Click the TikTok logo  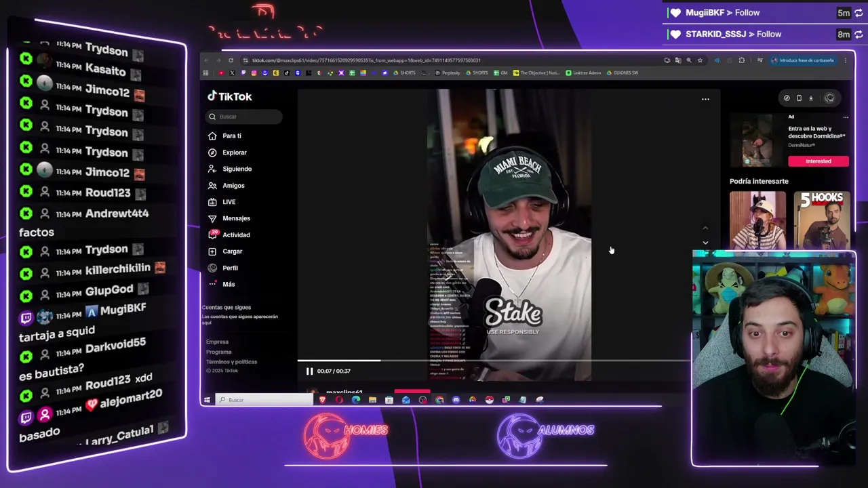pyautogui.click(x=230, y=96)
